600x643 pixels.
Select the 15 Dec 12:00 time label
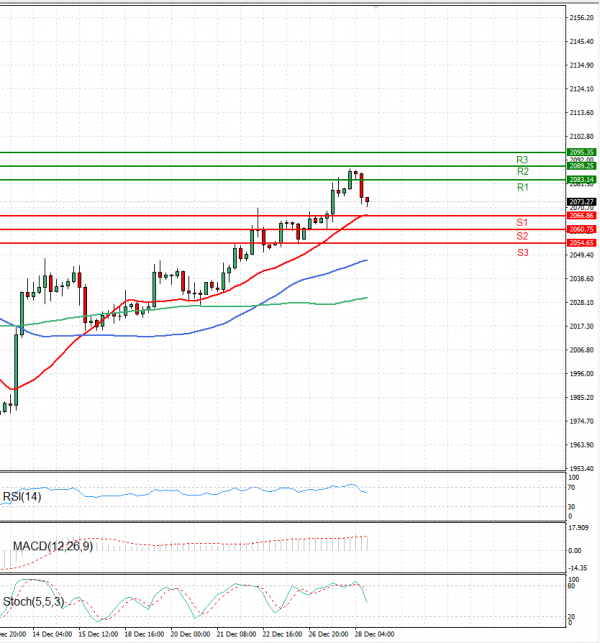[x=98, y=634]
